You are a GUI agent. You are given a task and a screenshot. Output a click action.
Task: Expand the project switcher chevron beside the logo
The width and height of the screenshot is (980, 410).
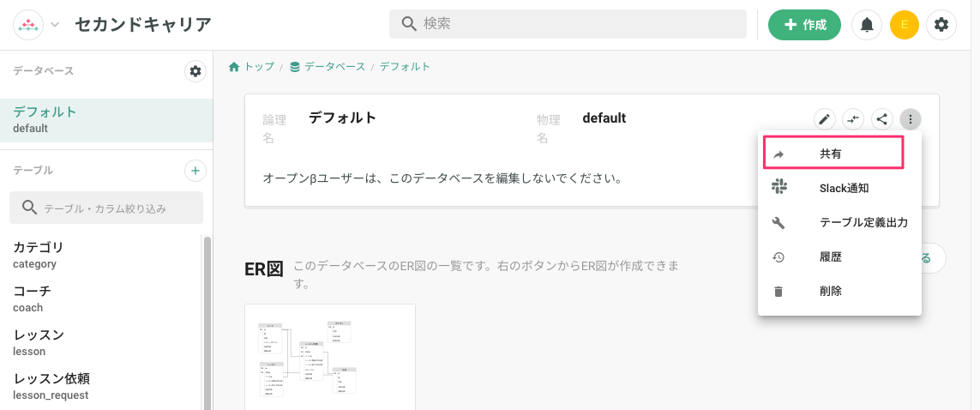pos(55,25)
